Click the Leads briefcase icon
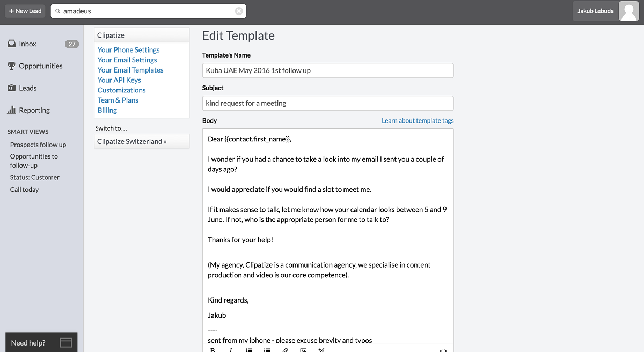The image size is (644, 352). 11,88
